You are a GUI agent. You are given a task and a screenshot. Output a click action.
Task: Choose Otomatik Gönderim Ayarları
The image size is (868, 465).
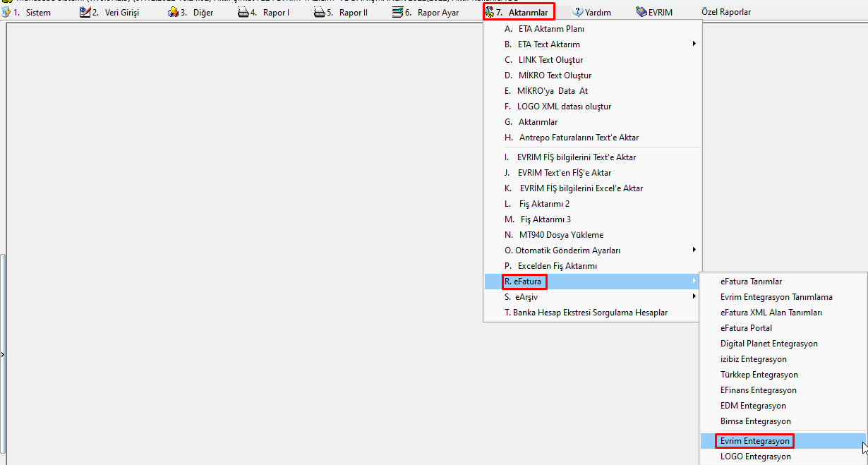click(592, 250)
